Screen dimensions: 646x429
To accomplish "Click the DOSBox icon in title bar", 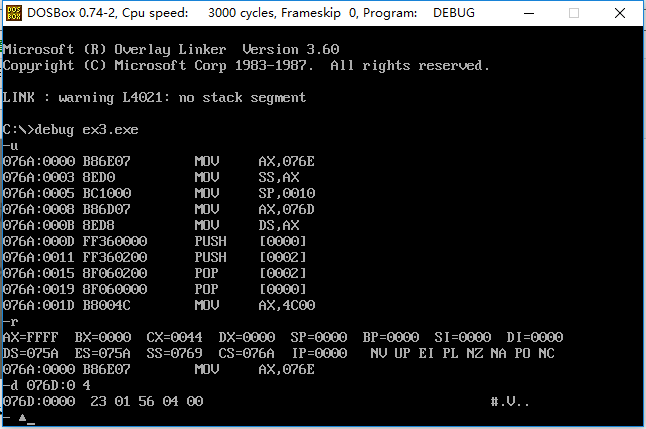I will point(14,13).
